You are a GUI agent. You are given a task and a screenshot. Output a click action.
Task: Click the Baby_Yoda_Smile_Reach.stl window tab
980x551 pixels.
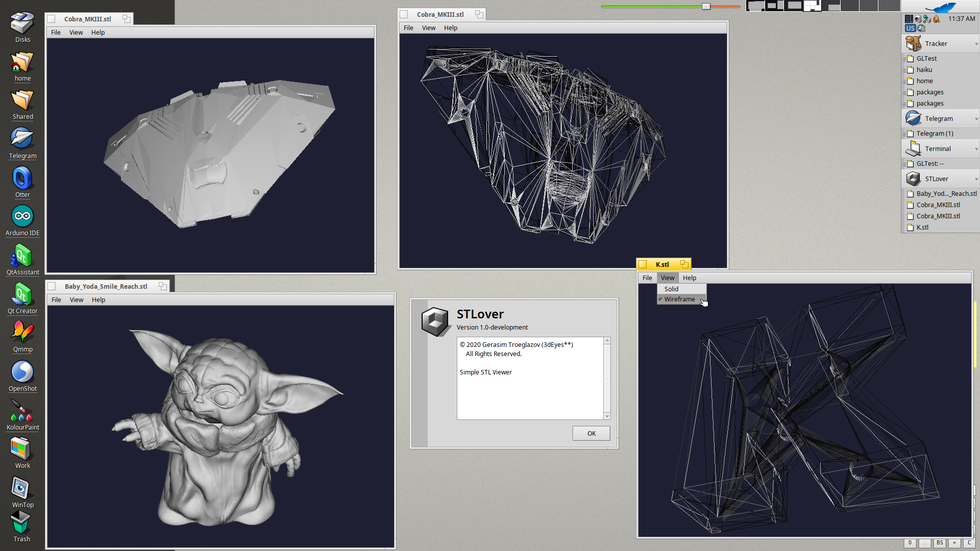point(106,286)
